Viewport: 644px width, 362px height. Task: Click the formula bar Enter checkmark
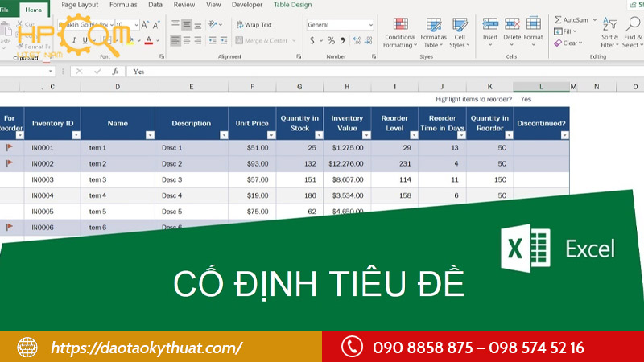click(97, 72)
